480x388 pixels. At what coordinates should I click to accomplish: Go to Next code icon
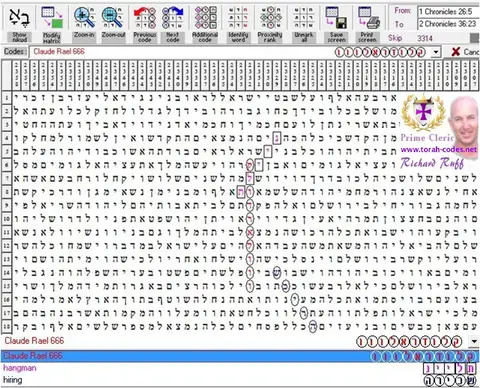pyautogui.click(x=173, y=18)
